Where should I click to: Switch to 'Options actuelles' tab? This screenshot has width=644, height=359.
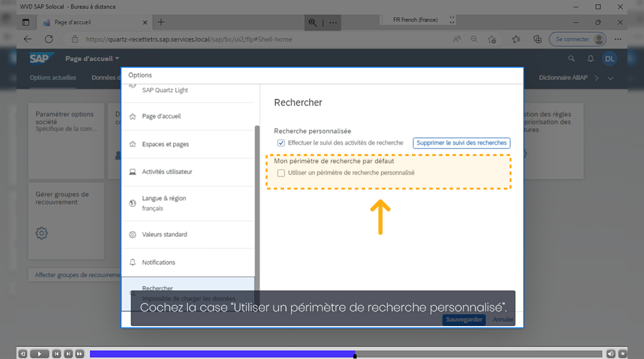pos(53,77)
